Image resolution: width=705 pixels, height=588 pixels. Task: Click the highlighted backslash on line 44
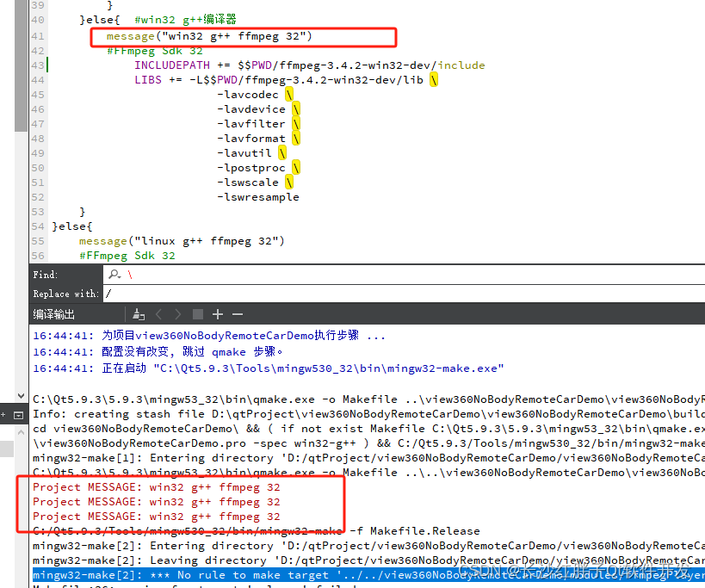(x=434, y=80)
